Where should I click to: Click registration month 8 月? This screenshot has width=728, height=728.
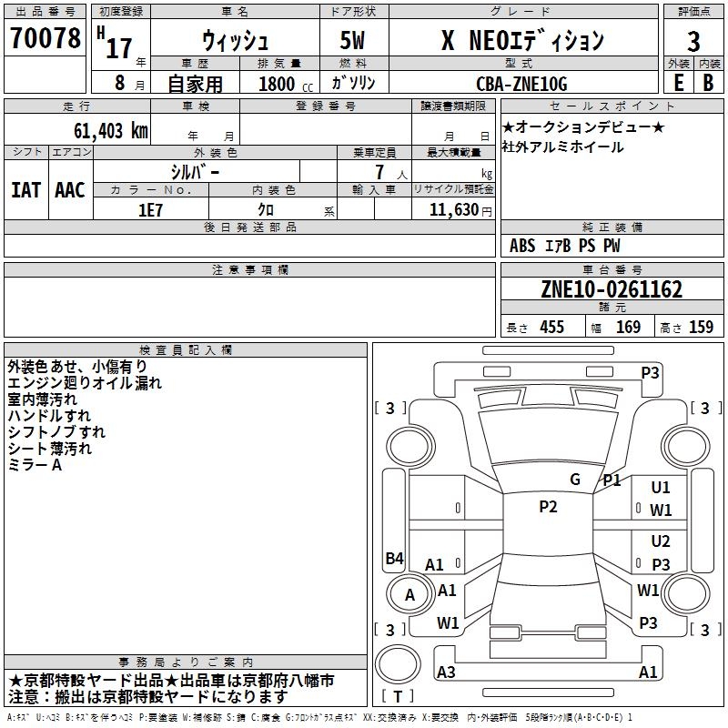(x=130, y=83)
